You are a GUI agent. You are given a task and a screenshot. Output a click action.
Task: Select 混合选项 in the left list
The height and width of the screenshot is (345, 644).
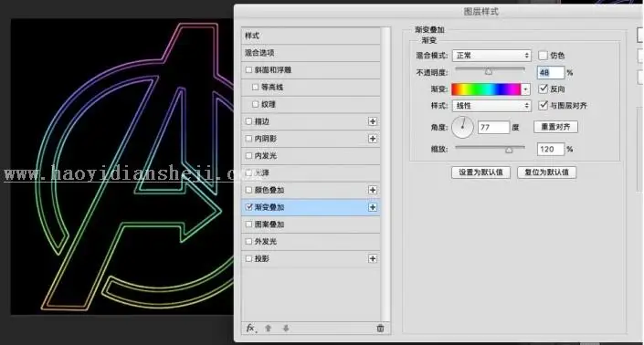(311, 53)
